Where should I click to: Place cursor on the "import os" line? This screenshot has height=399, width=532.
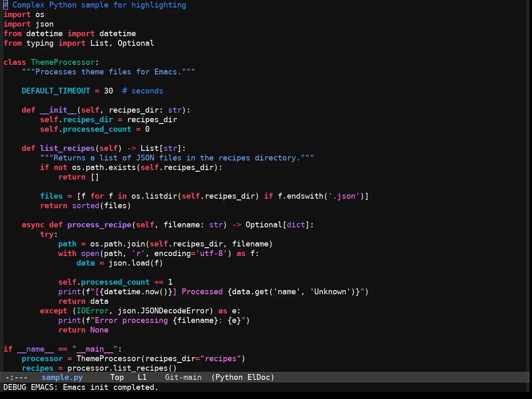point(24,15)
